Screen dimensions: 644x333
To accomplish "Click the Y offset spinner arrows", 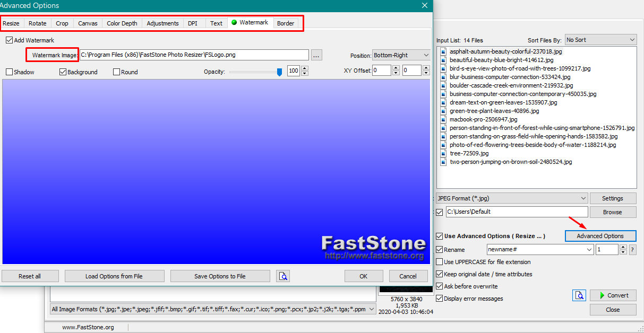I will [x=425, y=71].
